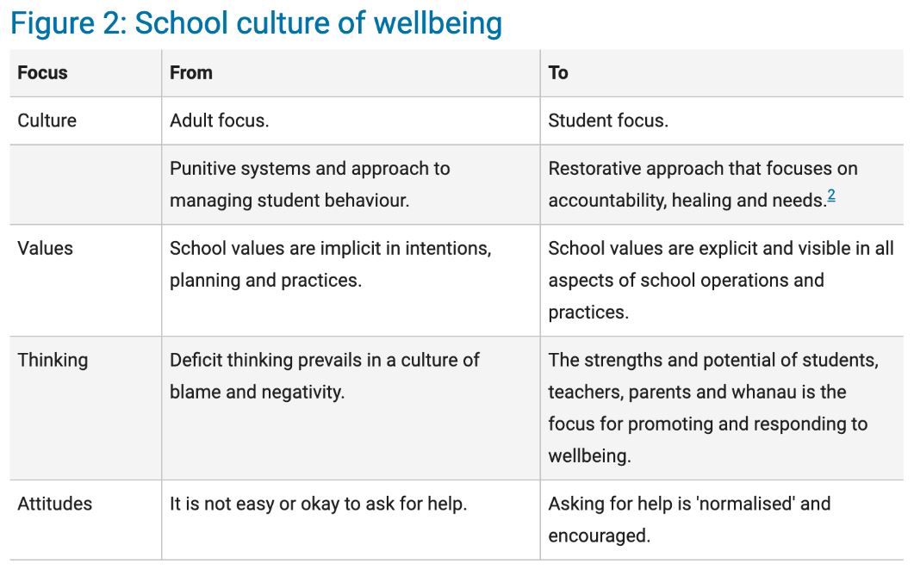Click 'School values are implicit' cell
Viewport: 914px width, 588px height.
[x=351, y=281]
